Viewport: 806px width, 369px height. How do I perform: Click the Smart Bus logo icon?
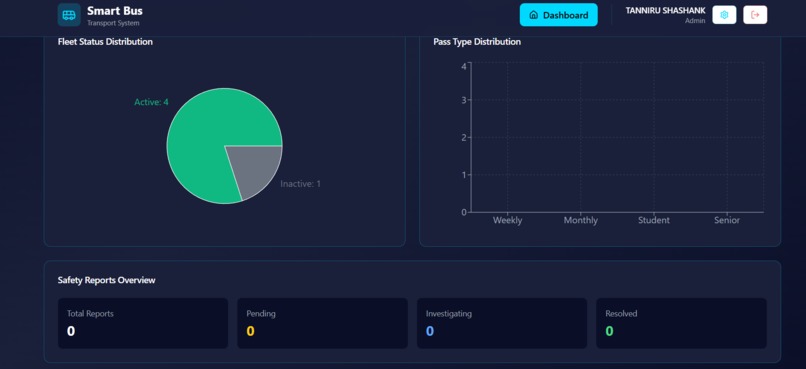[x=69, y=15]
